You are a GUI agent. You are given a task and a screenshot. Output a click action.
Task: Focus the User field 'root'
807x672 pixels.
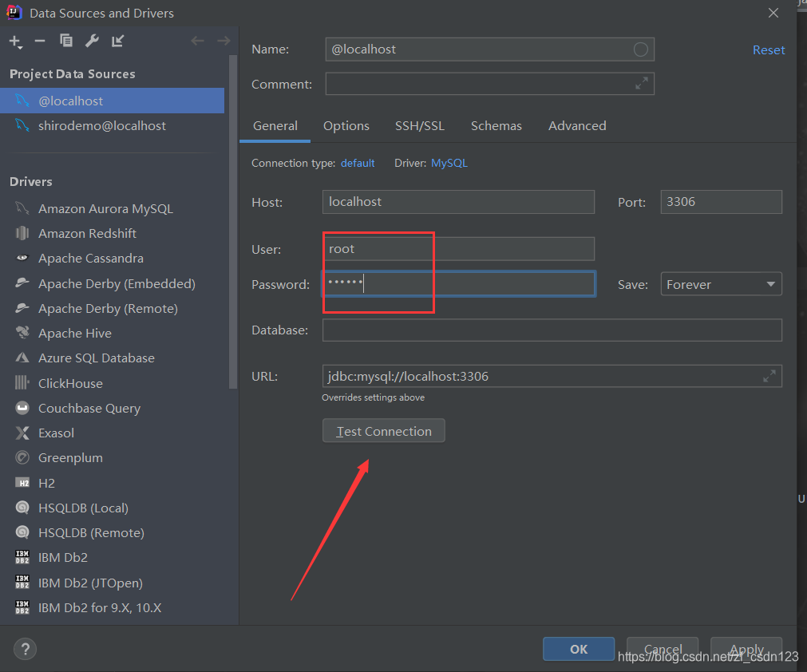coord(458,249)
